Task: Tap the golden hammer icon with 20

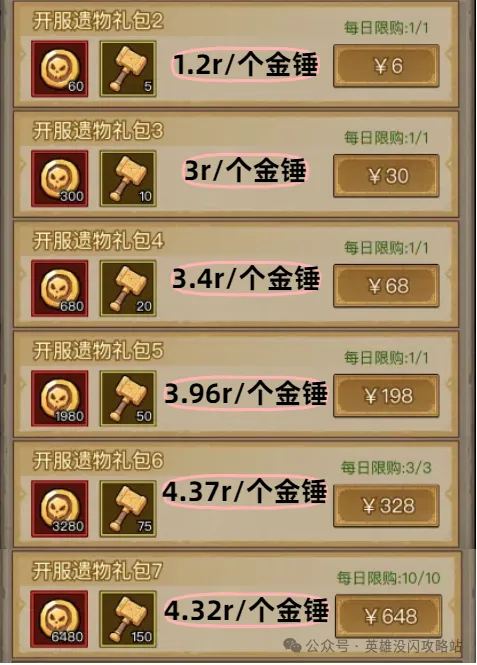Action: coord(128,288)
